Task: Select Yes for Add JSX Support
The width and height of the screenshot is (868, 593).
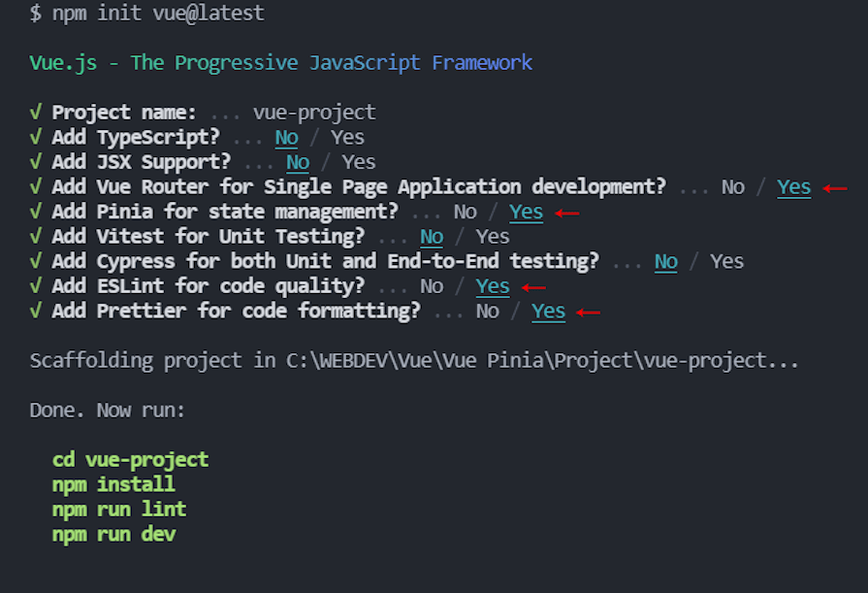Action: [x=359, y=162]
